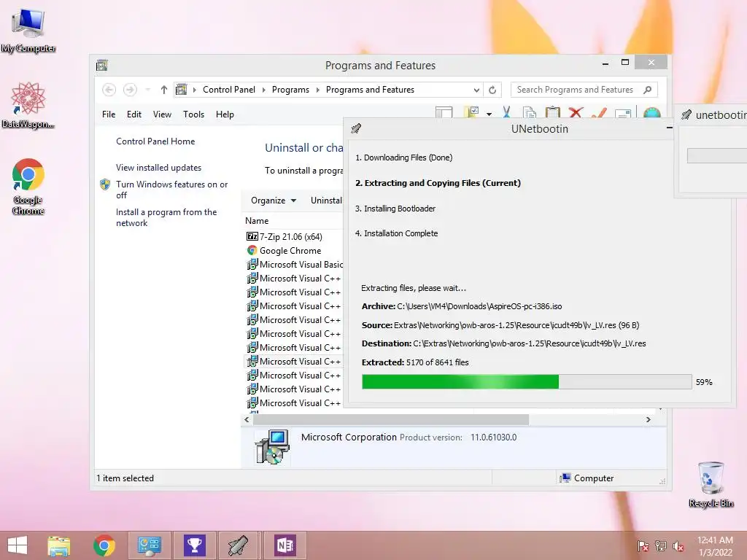This screenshot has width=747, height=560.
Task: Click the Programs and Features title bar icon
Action: [101, 65]
